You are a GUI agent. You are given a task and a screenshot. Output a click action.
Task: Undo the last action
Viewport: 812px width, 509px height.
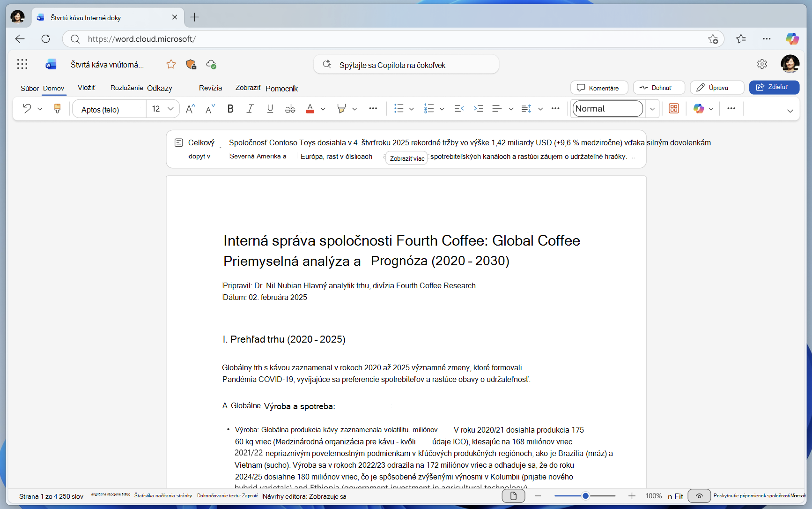pyautogui.click(x=27, y=109)
